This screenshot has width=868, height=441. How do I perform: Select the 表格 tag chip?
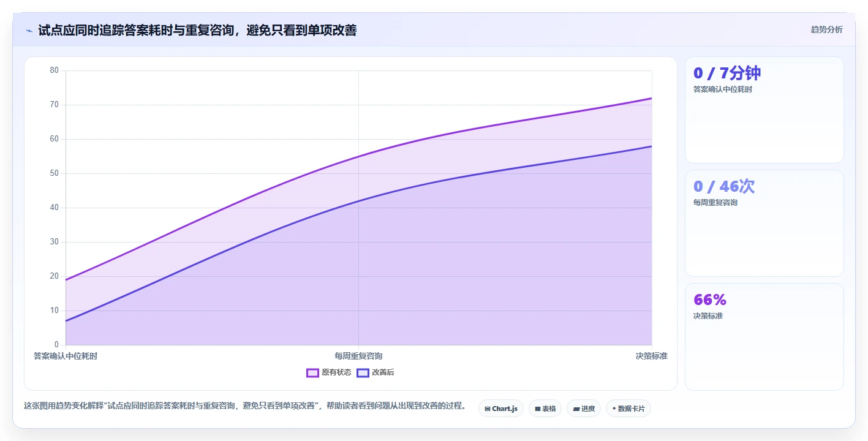pyautogui.click(x=545, y=409)
